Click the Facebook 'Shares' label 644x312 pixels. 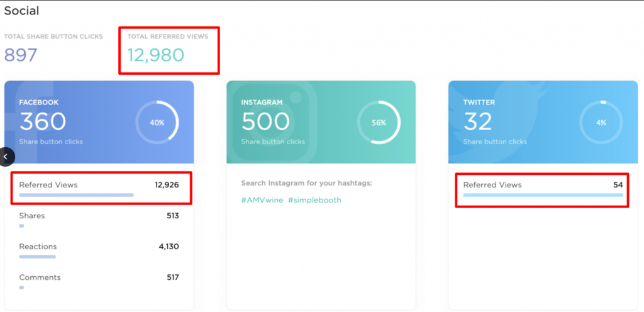32,216
